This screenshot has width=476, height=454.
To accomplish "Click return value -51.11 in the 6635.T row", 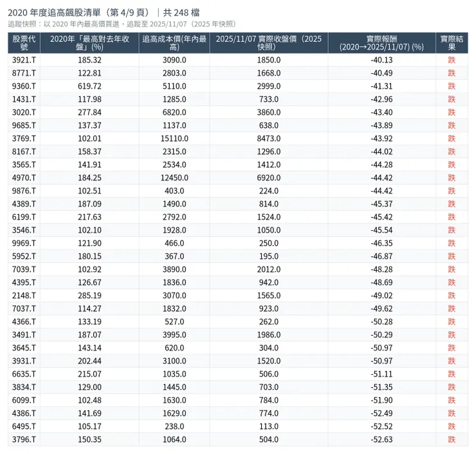I will tap(381, 374).
